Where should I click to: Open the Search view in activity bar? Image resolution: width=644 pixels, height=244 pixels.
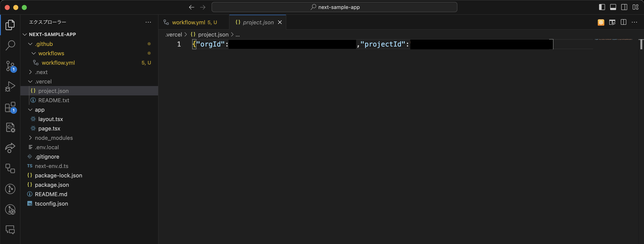[x=10, y=45]
